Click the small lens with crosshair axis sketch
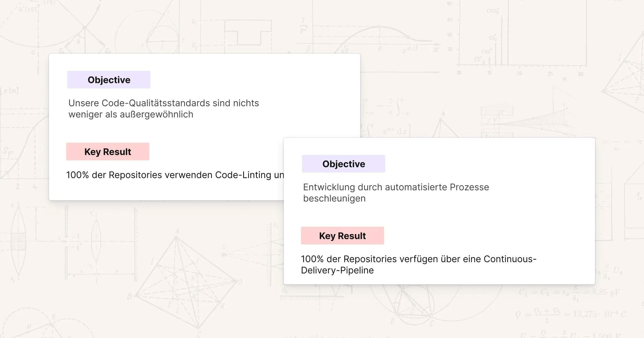Image resolution: width=644 pixels, height=338 pixels. click(x=96, y=241)
